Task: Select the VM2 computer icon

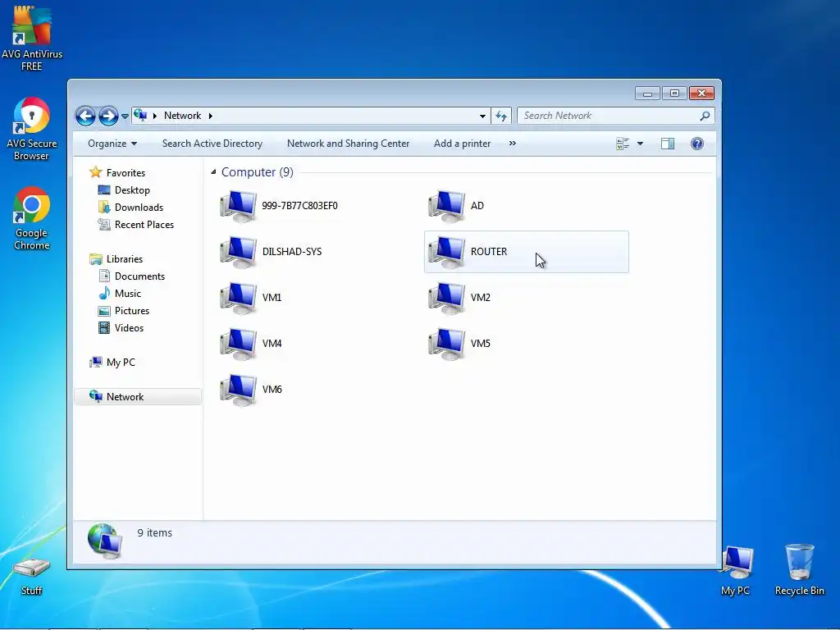Action: pyautogui.click(x=447, y=298)
